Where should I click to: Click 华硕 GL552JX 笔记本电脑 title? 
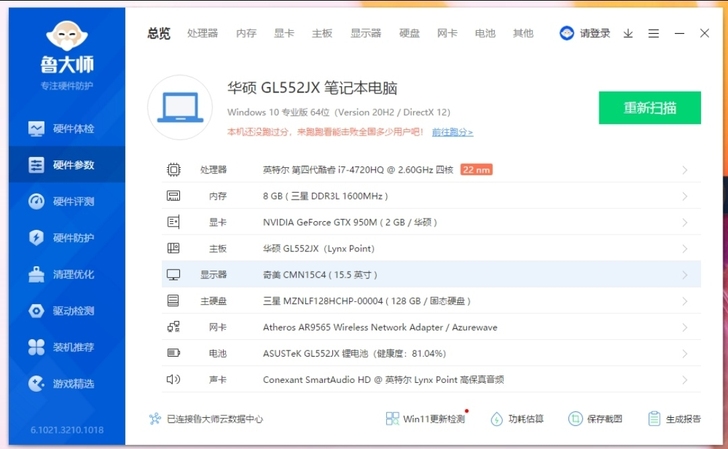[x=312, y=88]
